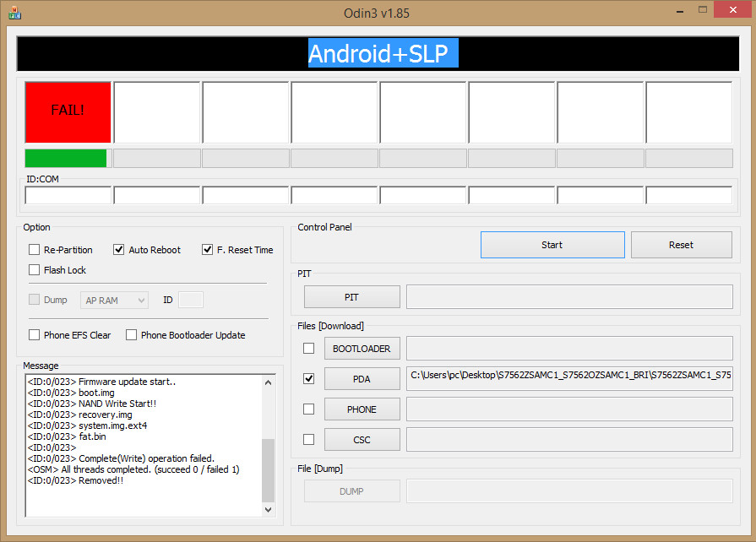Select a PHONE modem file

362,409
